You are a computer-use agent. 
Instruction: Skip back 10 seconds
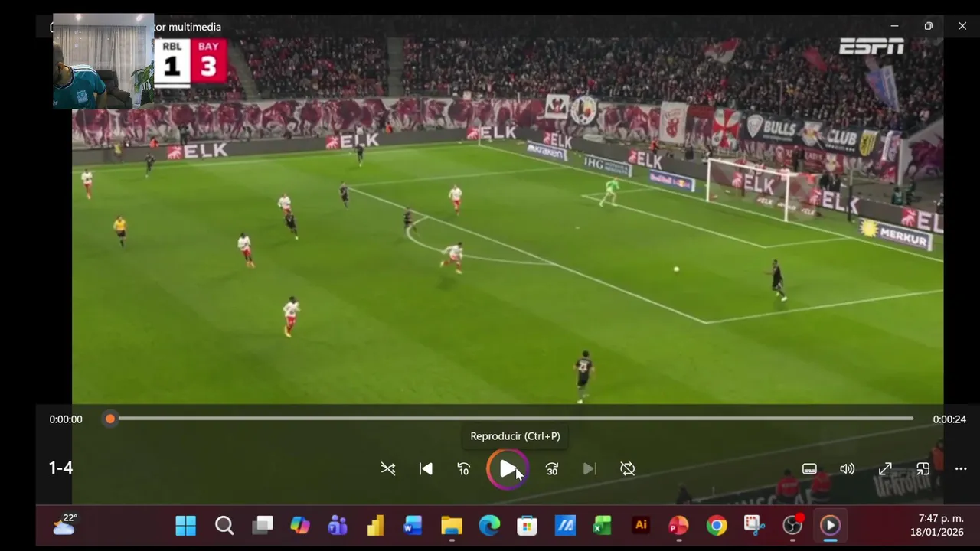pos(463,469)
